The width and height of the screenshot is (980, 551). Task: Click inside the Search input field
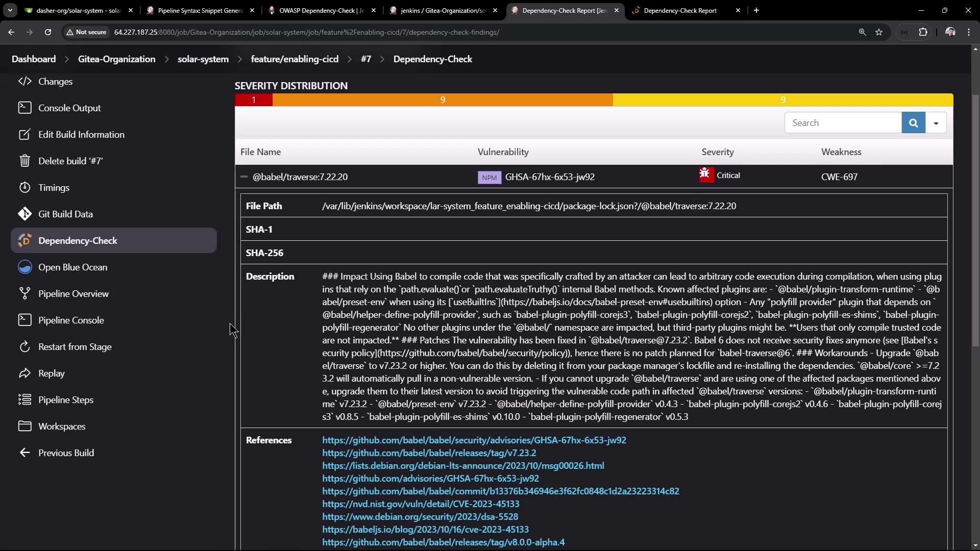(843, 123)
